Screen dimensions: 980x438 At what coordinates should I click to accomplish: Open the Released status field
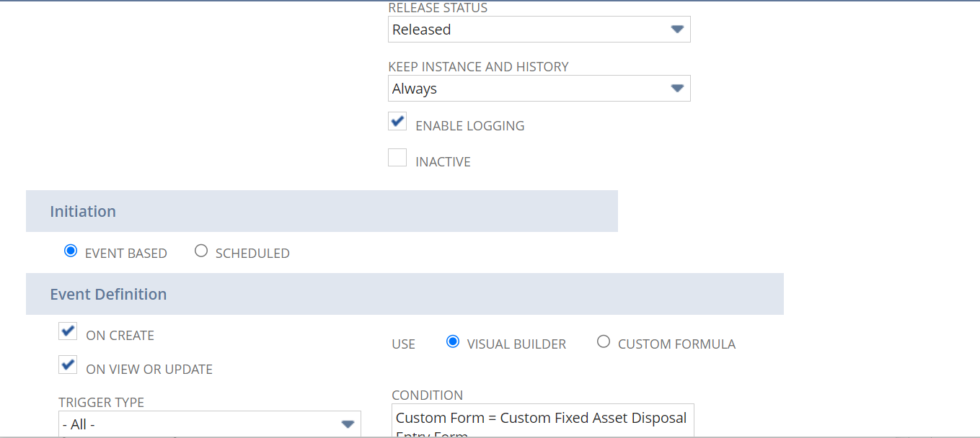point(526,30)
